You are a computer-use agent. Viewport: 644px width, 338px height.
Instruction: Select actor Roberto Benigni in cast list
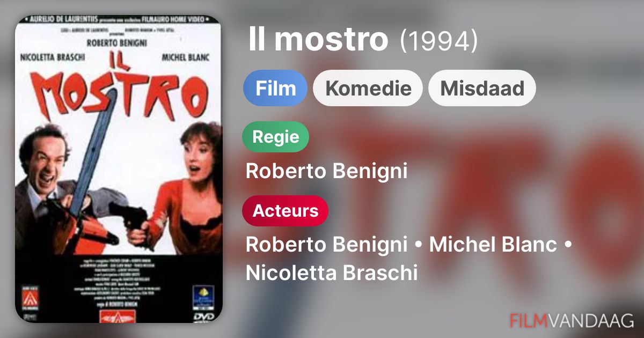(x=326, y=245)
